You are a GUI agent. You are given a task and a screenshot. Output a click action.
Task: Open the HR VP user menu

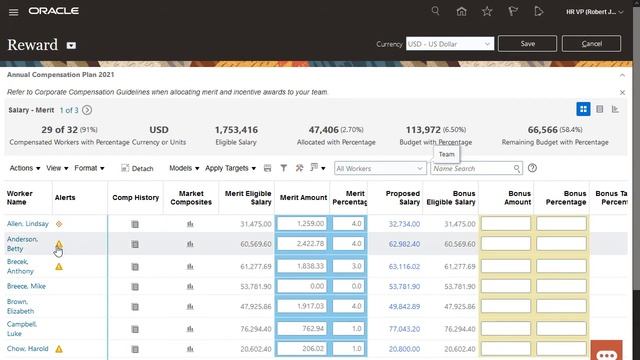click(x=594, y=12)
